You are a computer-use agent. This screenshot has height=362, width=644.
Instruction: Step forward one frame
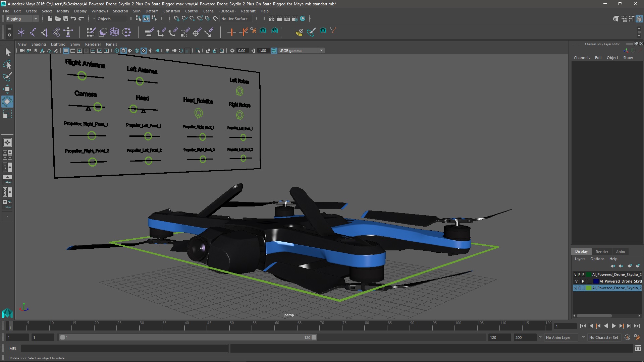(x=629, y=326)
